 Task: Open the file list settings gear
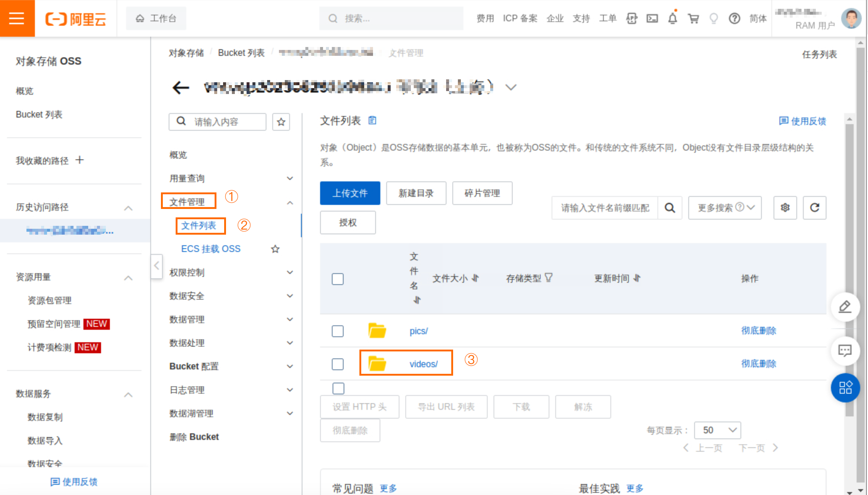[x=785, y=208]
